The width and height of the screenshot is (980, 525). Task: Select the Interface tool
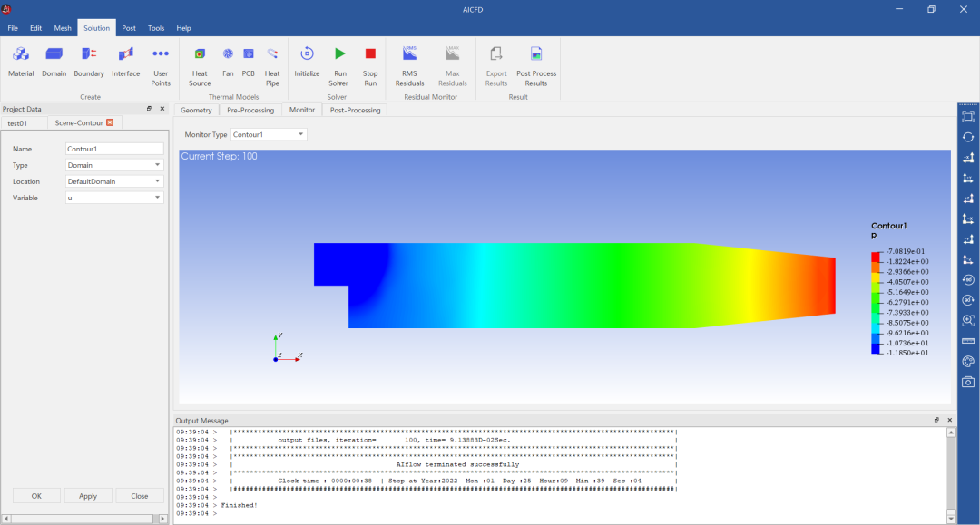point(125,61)
